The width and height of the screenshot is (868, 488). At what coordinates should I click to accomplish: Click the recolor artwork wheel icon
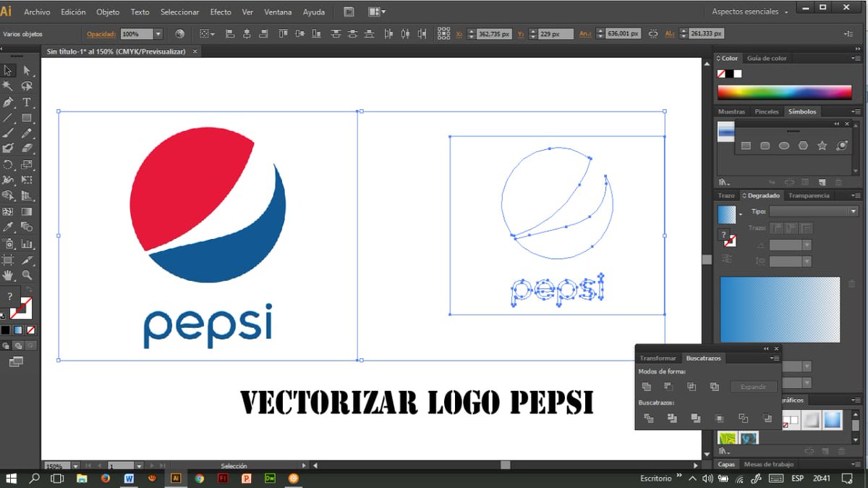pyautogui.click(x=179, y=34)
